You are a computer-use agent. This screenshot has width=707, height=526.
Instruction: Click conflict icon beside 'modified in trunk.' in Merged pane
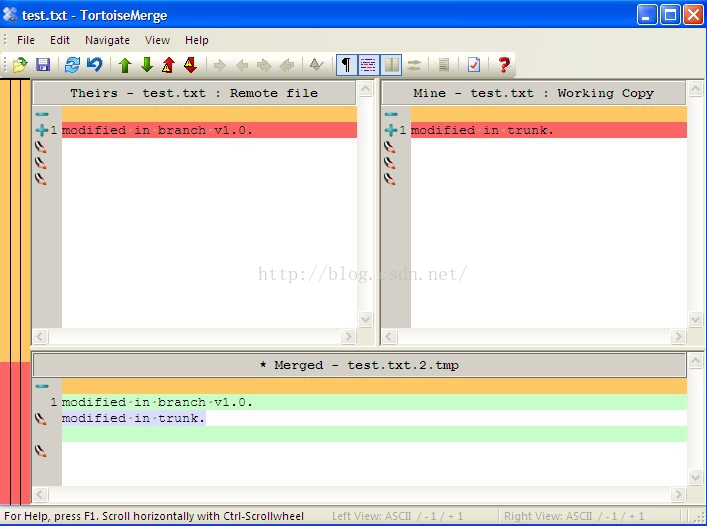coord(41,418)
